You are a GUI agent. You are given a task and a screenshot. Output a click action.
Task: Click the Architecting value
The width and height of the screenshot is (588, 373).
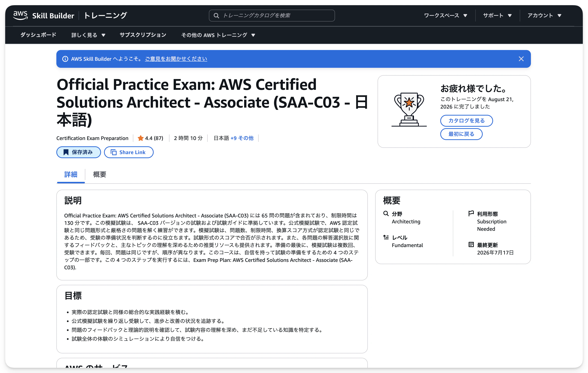[x=406, y=222]
